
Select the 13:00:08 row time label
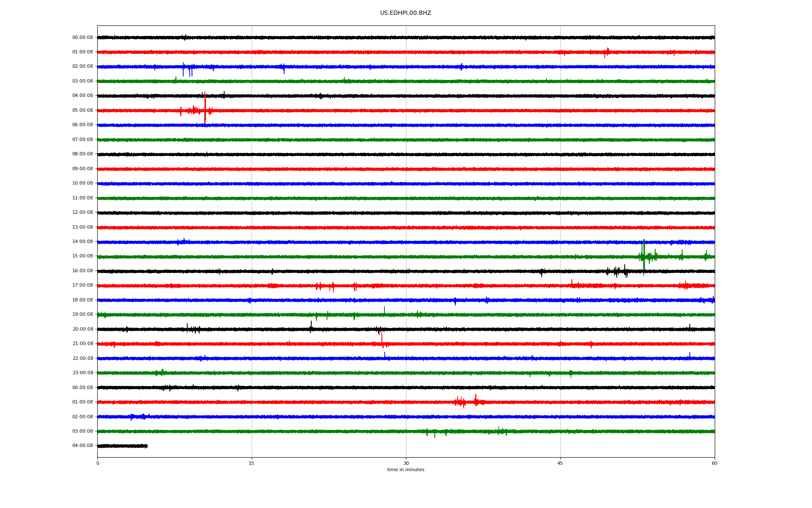point(82,227)
